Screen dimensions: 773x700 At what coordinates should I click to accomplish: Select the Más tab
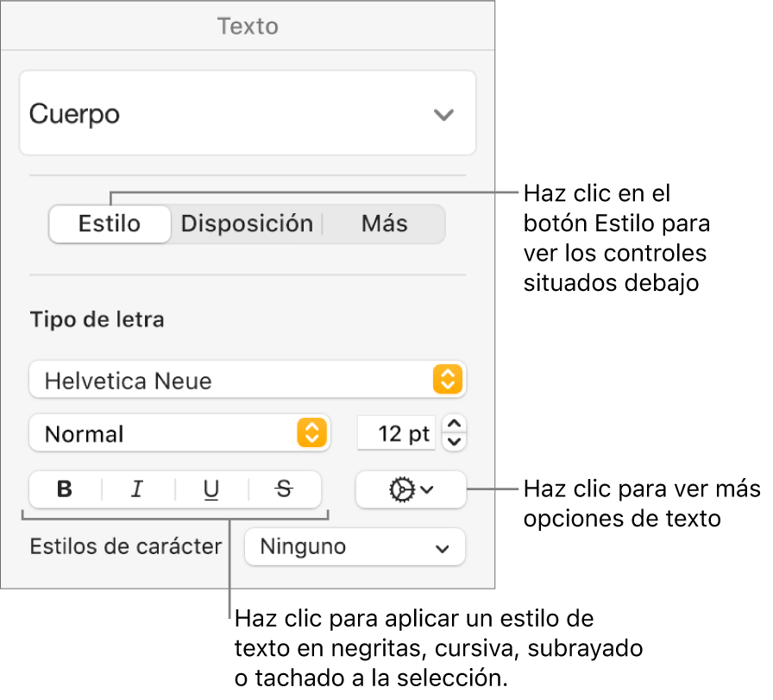(384, 224)
